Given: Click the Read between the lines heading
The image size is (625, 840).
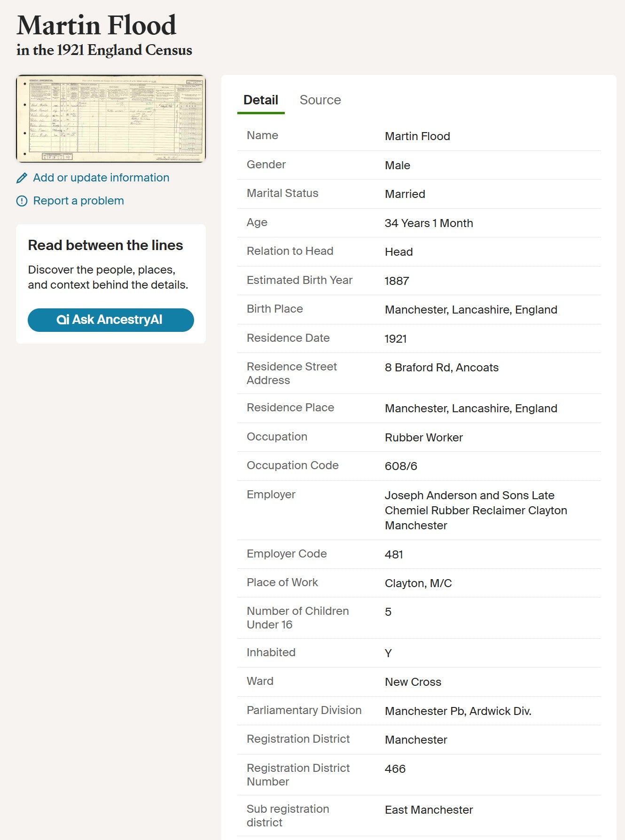Looking at the screenshot, I should [105, 245].
